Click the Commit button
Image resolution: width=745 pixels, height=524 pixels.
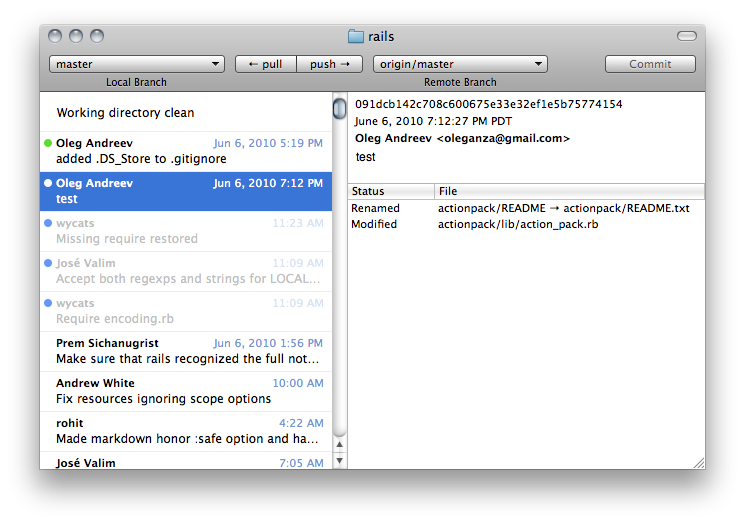coord(650,64)
